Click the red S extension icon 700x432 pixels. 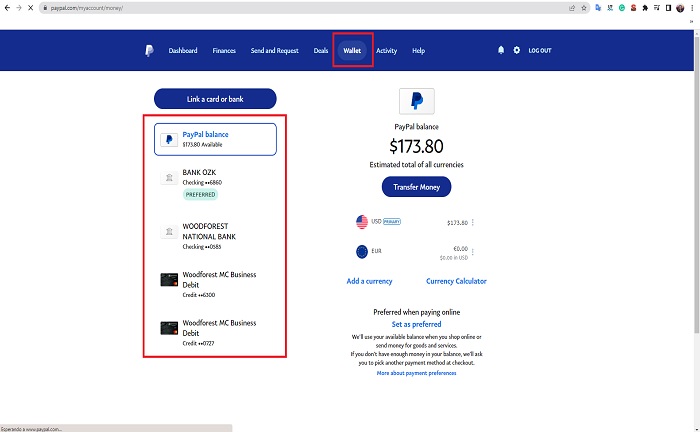633,8
